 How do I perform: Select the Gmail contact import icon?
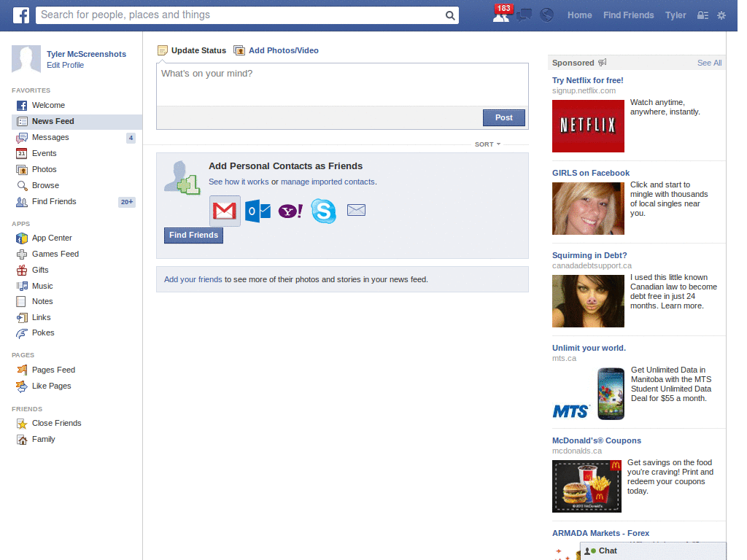(225, 211)
